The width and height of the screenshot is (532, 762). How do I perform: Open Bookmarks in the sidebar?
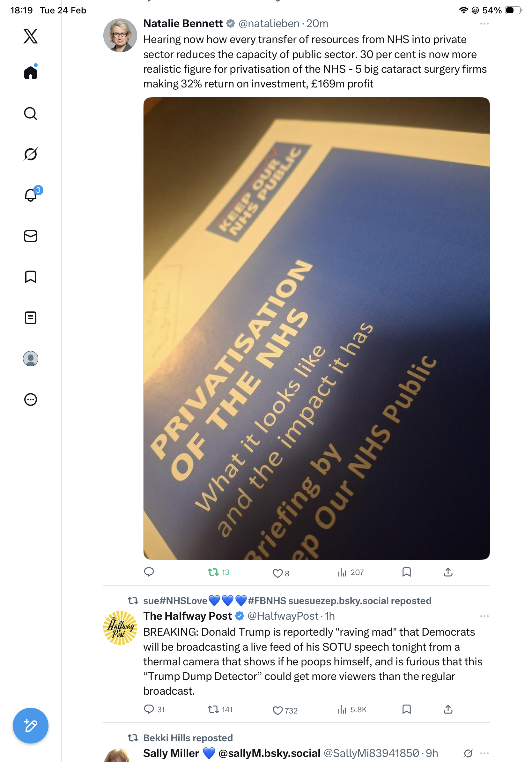(31, 276)
